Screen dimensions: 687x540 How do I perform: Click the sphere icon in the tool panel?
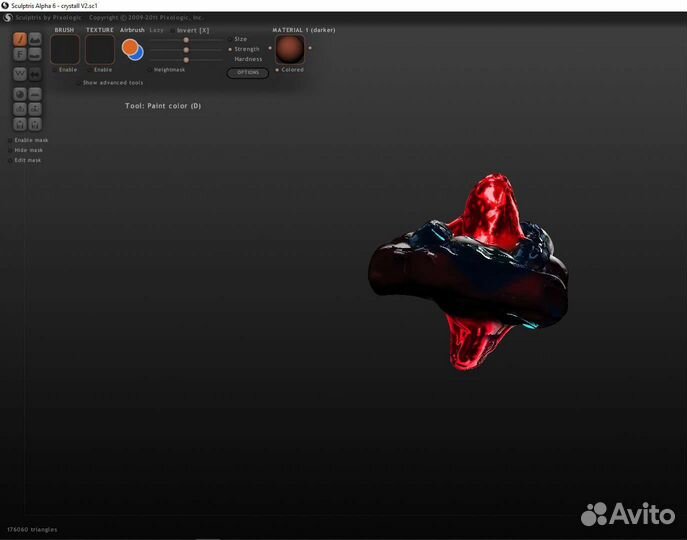pyautogui.click(x=20, y=93)
